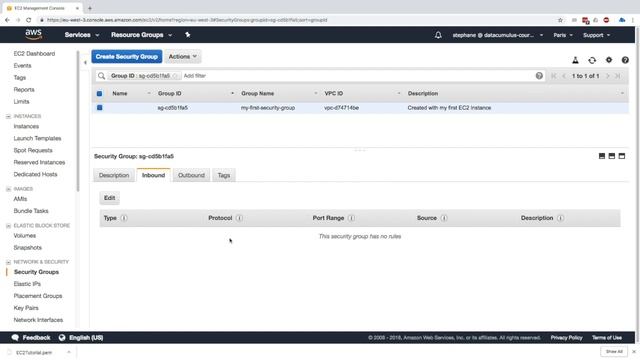This screenshot has height=360, width=640.
Task: Click info icon next to Type column
Action: point(124,218)
